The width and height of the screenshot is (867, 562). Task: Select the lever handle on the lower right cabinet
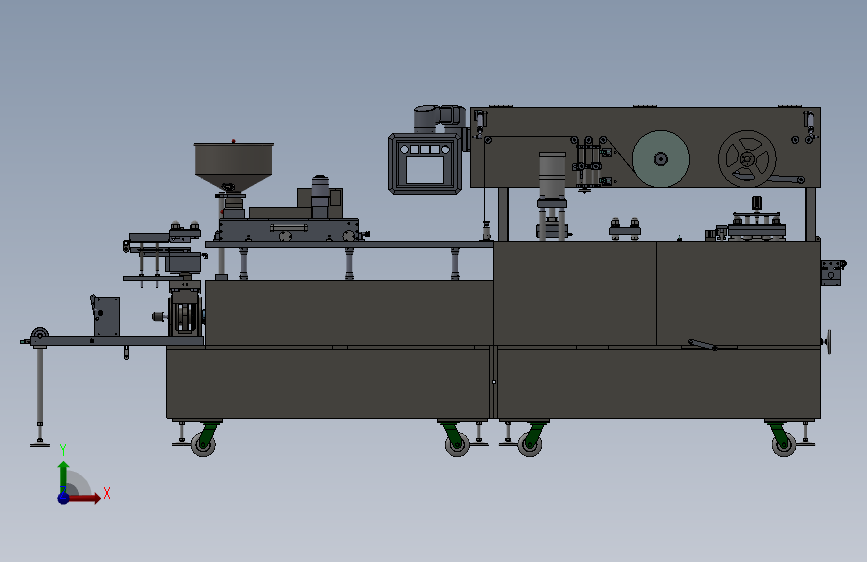click(x=702, y=345)
